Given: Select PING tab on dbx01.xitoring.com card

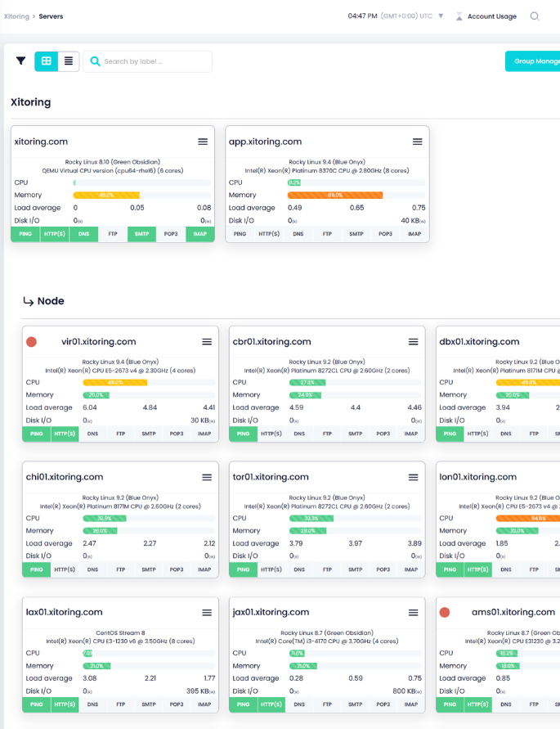Looking at the screenshot, I should pyautogui.click(x=450, y=434).
